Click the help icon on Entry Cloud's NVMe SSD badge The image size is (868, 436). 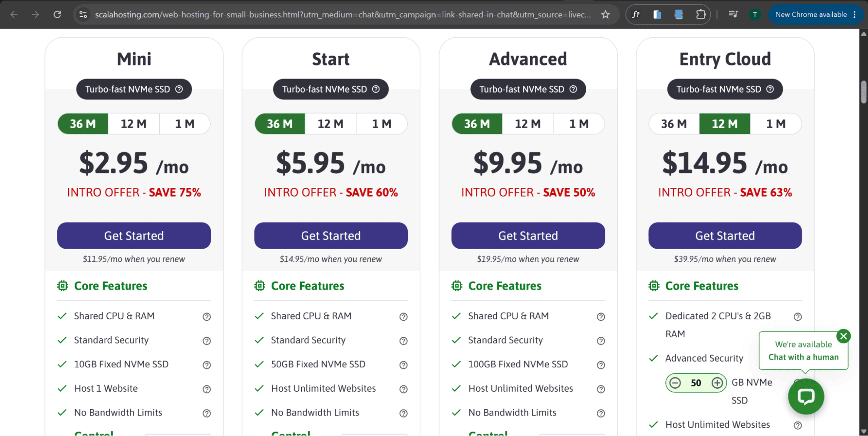[x=770, y=89]
